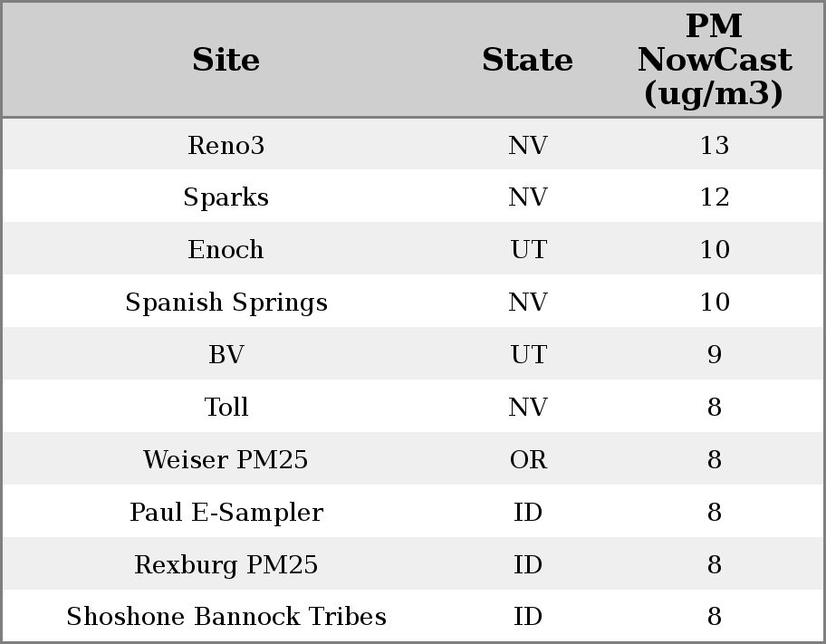Select the BV site cell
The width and height of the screenshot is (826, 644).
point(226,355)
